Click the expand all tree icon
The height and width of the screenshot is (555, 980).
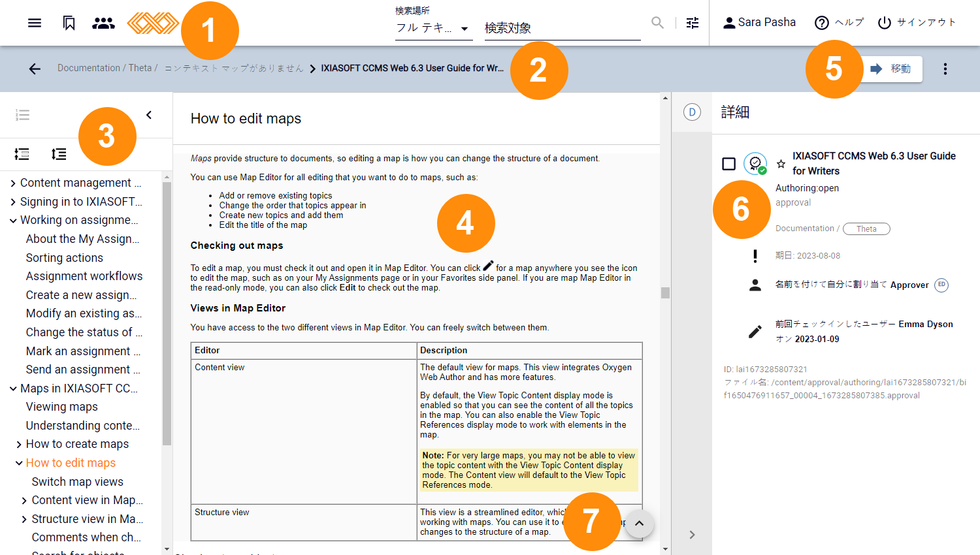[x=59, y=154]
